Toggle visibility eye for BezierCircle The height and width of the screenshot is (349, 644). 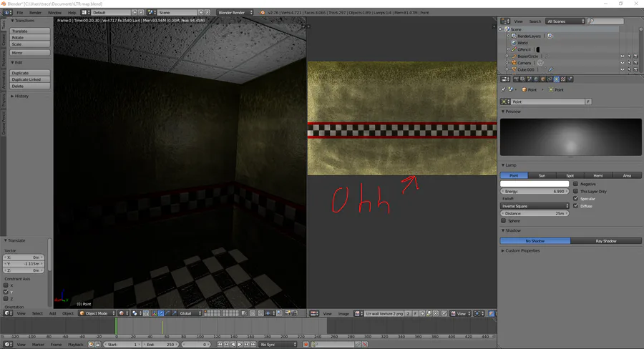623,56
